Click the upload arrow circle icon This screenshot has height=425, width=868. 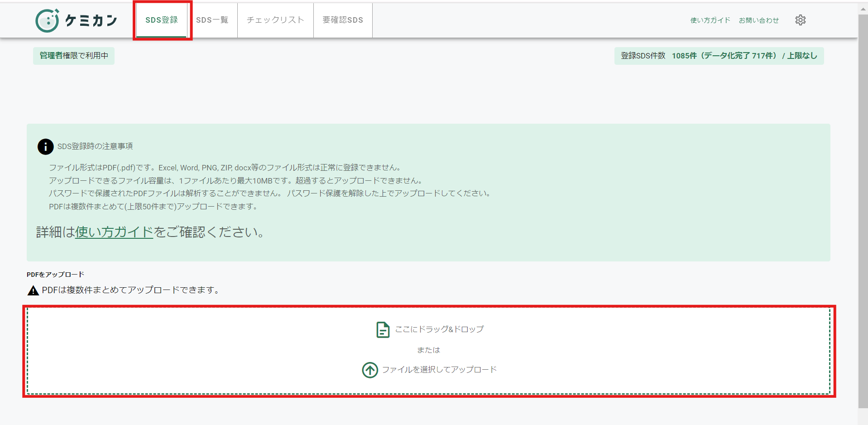pos(370,370)
